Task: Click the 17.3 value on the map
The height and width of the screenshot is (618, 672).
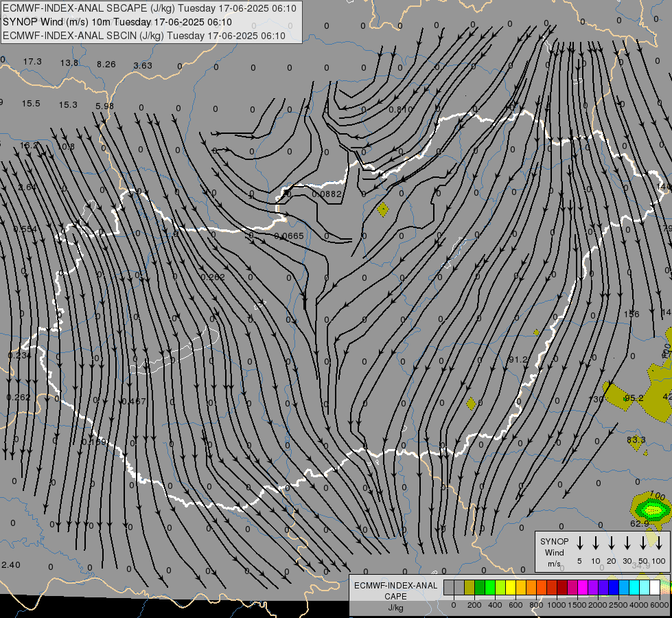Action: 32,62
